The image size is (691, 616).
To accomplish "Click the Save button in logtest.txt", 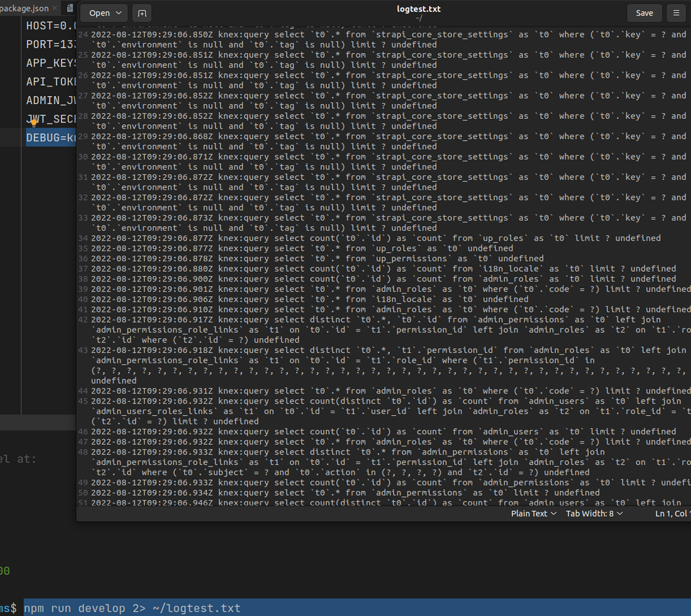I will pos(644,12).
